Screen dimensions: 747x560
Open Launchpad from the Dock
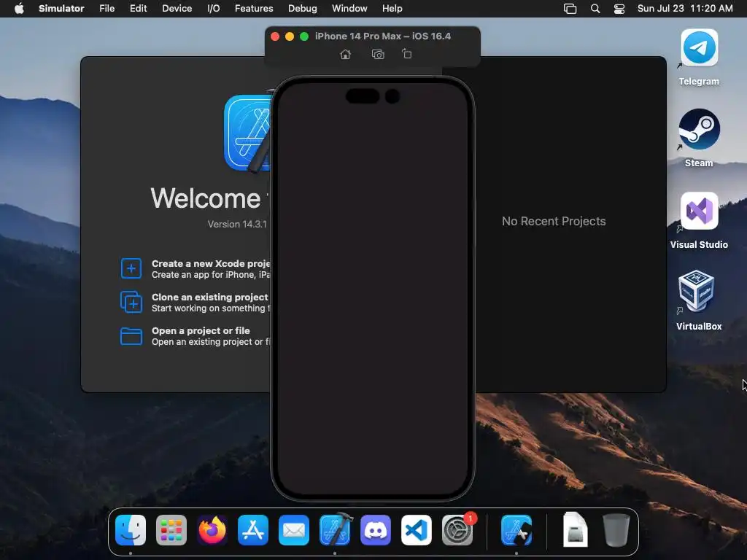(x=171, y=530)
